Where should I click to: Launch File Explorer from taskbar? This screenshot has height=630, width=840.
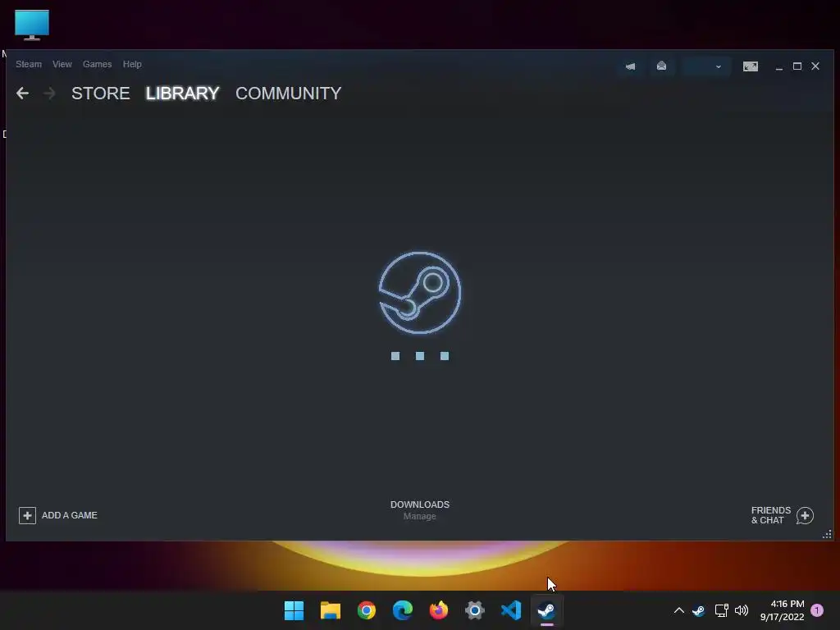(x=331, y=610)
